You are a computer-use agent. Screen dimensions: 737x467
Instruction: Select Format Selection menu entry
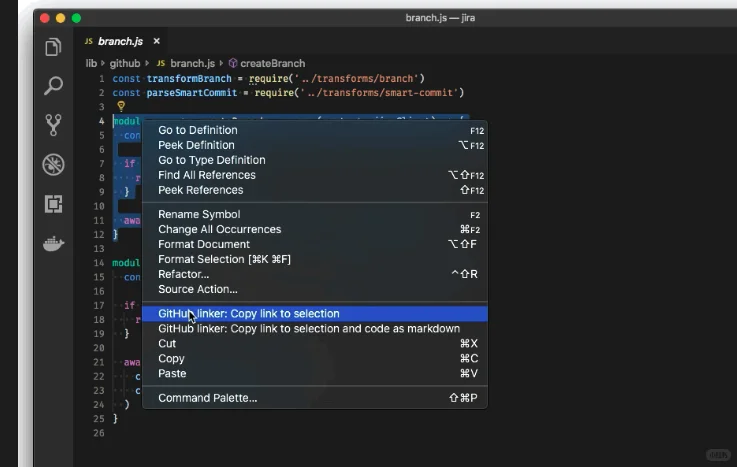click(x=314, y=259)
